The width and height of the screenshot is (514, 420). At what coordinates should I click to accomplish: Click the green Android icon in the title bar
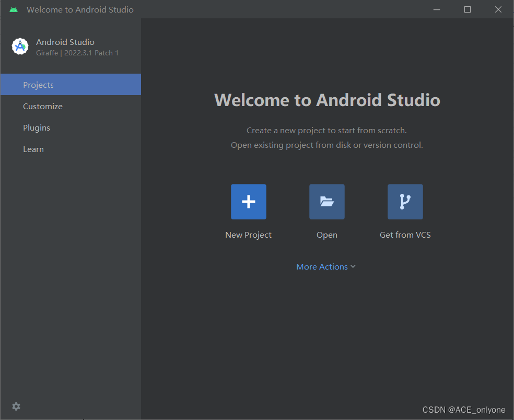(14, 9)
